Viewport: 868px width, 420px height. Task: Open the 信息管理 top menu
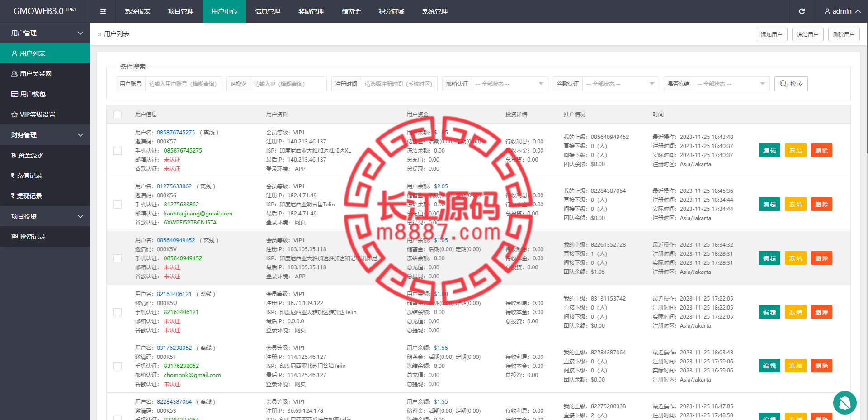pos(268,11)
